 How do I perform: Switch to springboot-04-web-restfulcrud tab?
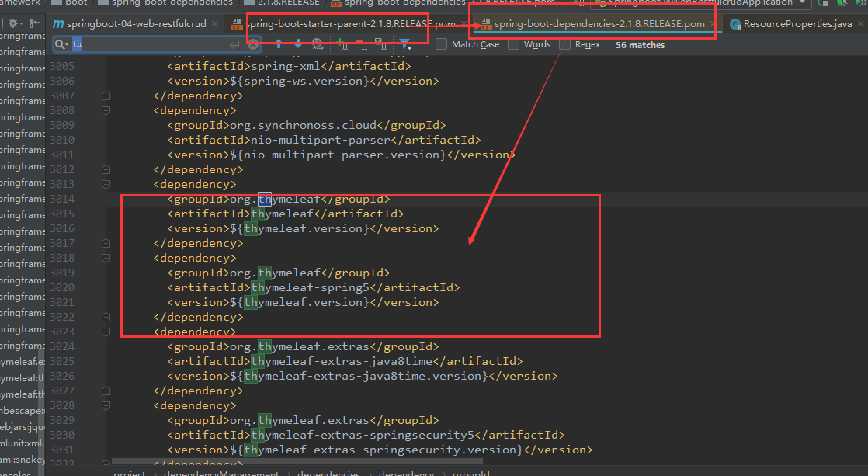(x=130, y=24)
